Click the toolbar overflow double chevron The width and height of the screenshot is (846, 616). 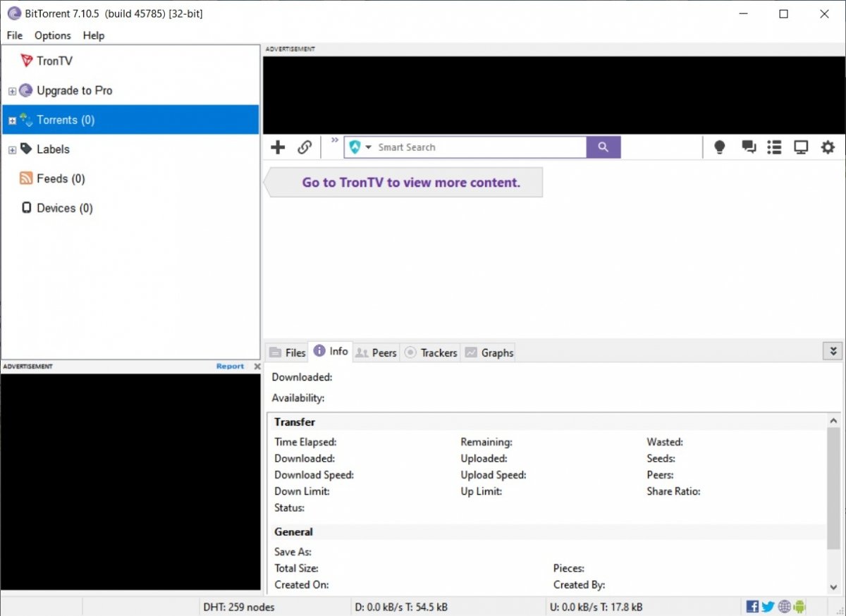point(335,140)
